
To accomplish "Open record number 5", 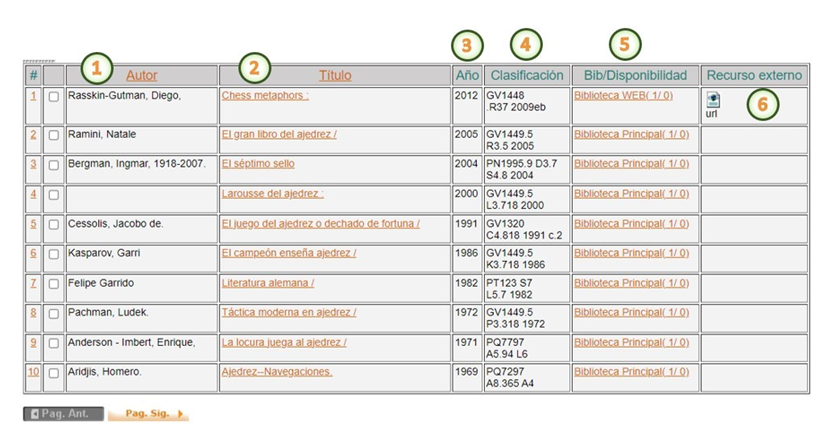I will pos(33,223).
